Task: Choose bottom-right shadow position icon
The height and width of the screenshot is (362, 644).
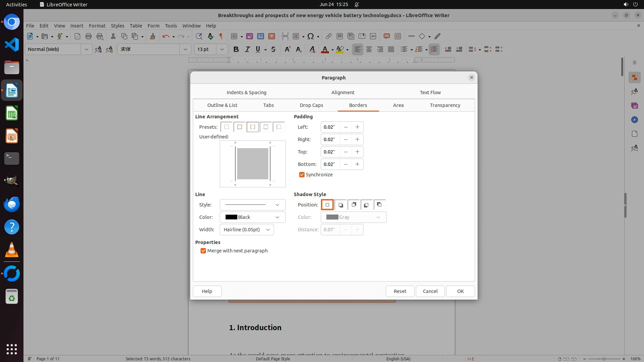Action: 340,205
